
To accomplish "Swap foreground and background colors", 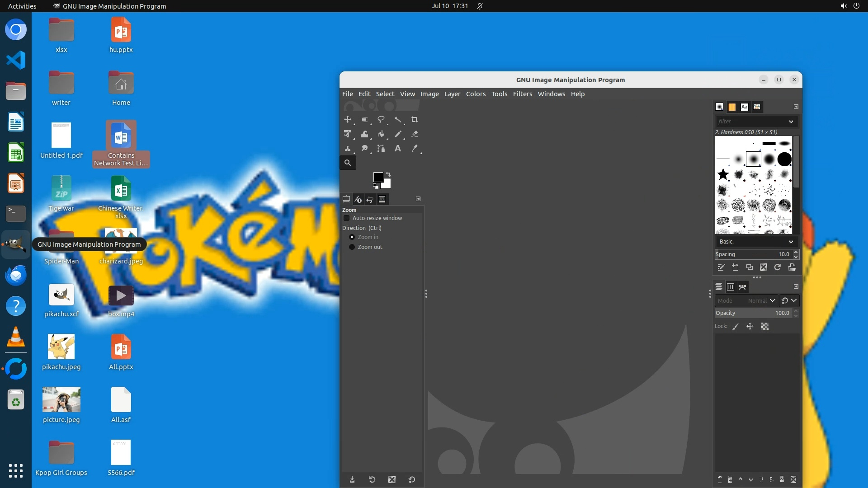I will (x=388, y=174).
